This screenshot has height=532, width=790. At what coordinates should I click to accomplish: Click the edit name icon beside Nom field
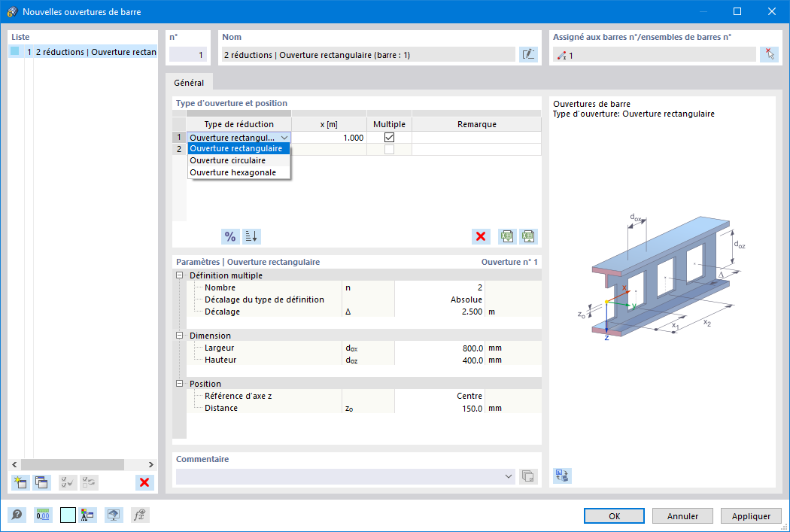click(528, 54)
